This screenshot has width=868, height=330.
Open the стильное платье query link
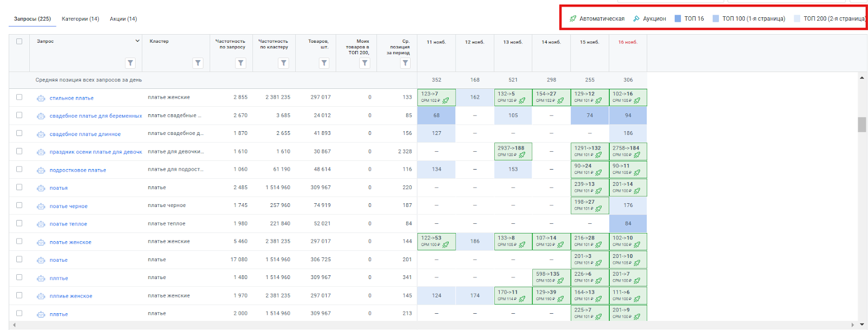point(72,98)
